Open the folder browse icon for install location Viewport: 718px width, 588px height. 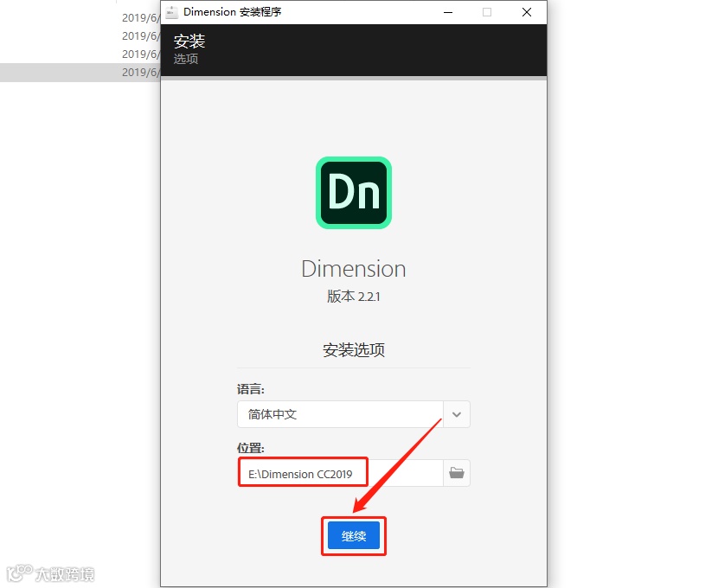(457, 473)
